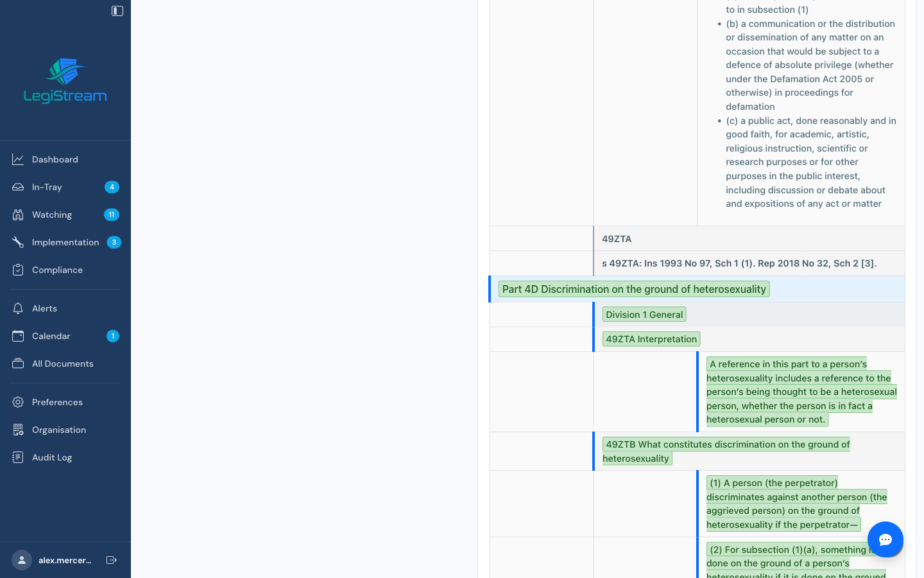Screen dimensions: 924x578
Task: Click the Organisation building icon
Action: 17,430
